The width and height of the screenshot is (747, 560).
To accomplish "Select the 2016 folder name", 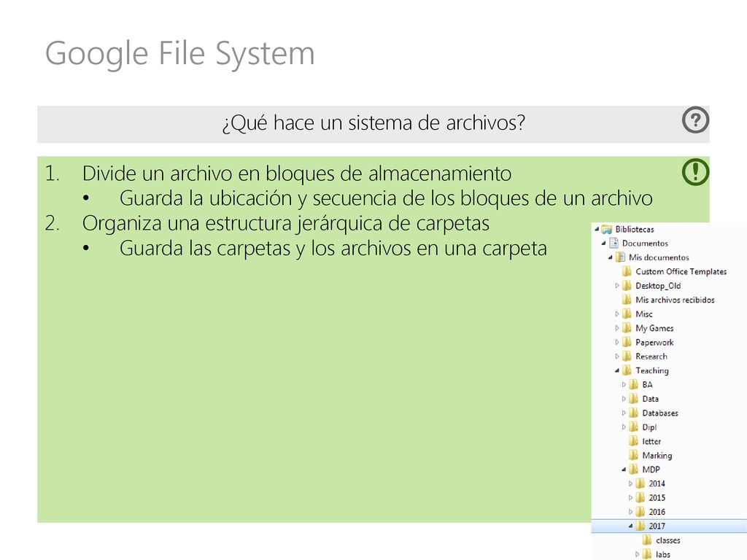I will (657, 512).
